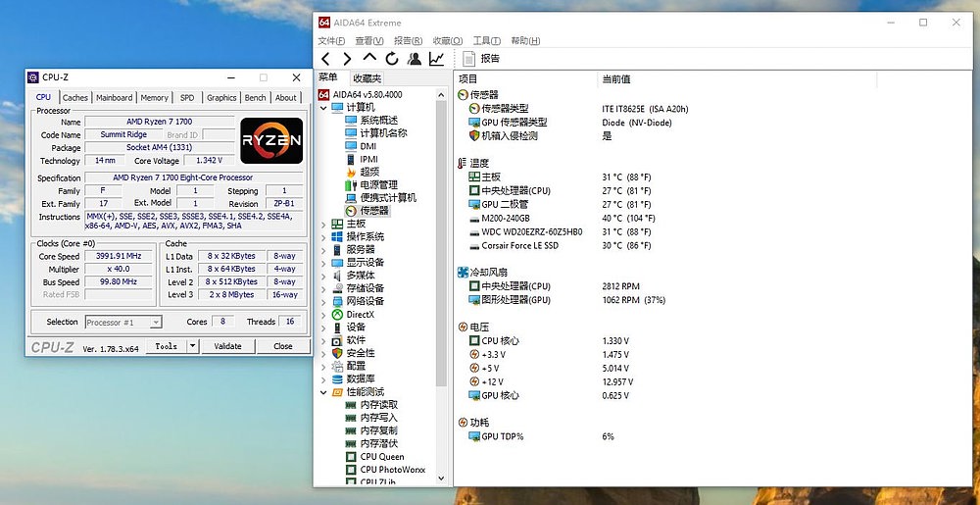Collapse the 性能测试 tree node
Screen dimensions: 980x505
[323, 392]
